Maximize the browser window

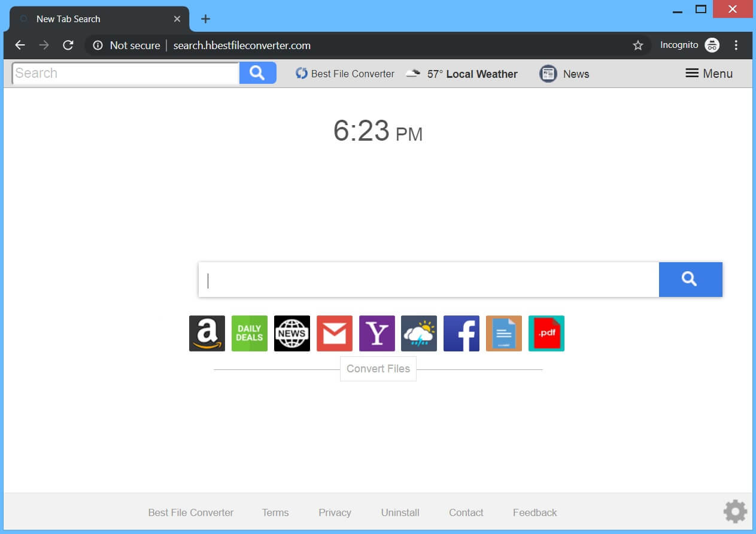(701, 10)
